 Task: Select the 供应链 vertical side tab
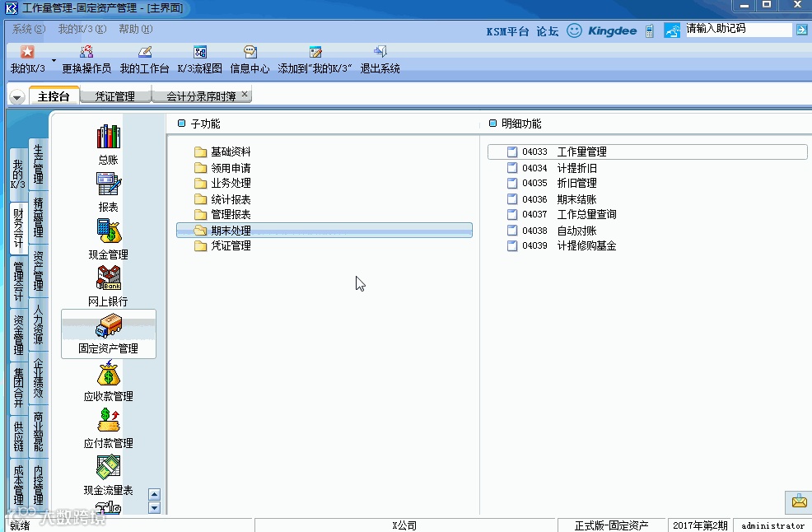pyautogui.click(x=19, y=436)
